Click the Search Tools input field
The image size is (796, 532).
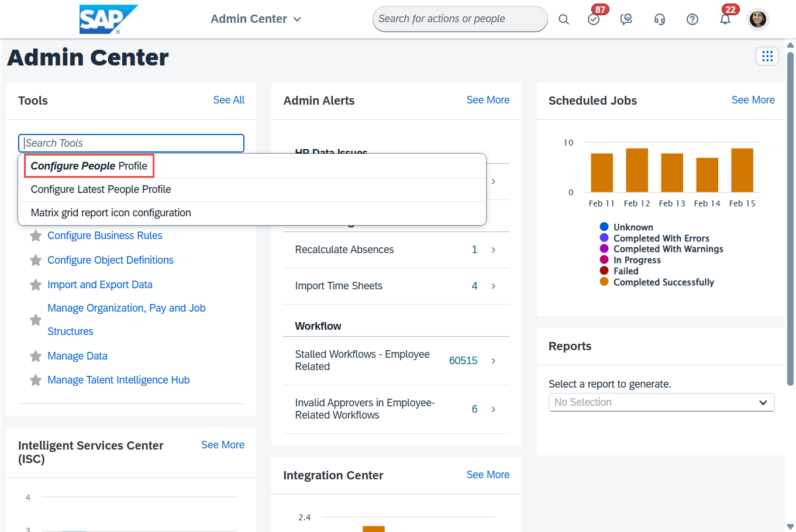(131, 143)
